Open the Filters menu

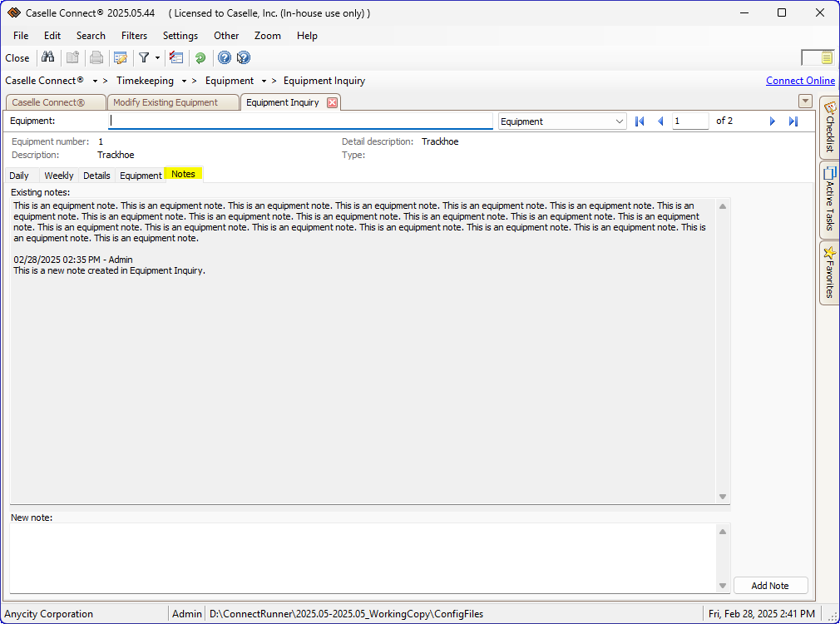click(134, 36)
